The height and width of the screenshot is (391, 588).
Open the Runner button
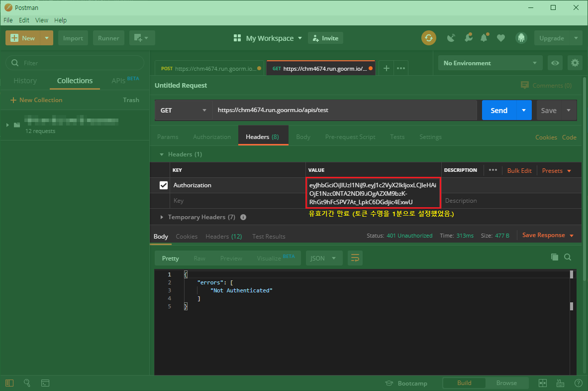point(108,38)
